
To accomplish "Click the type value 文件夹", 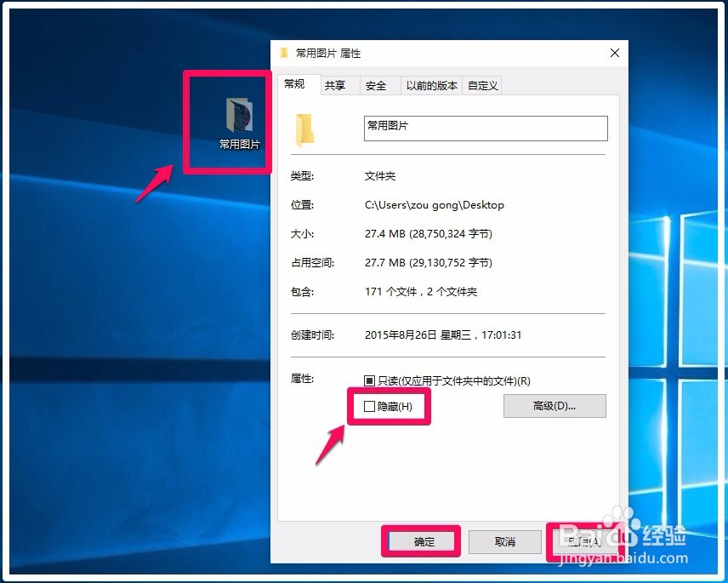I will (380, 176).
